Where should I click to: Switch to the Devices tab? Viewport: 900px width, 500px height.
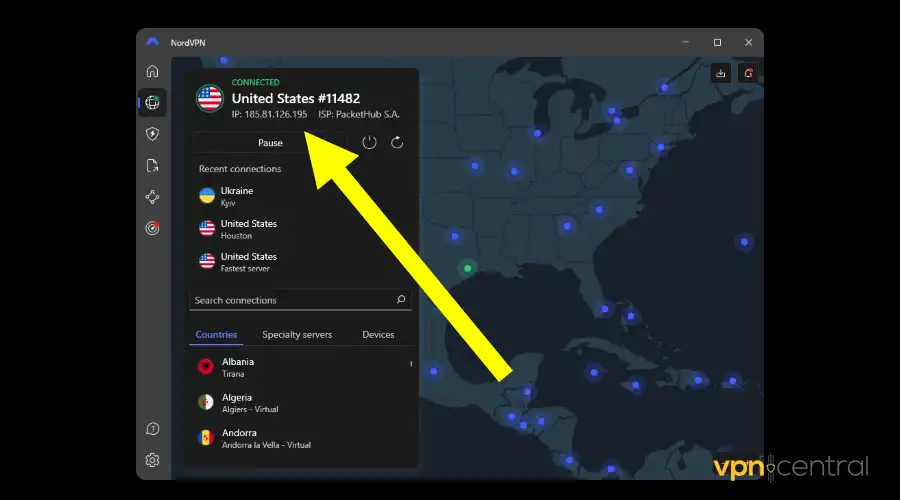tap(378, 334)
